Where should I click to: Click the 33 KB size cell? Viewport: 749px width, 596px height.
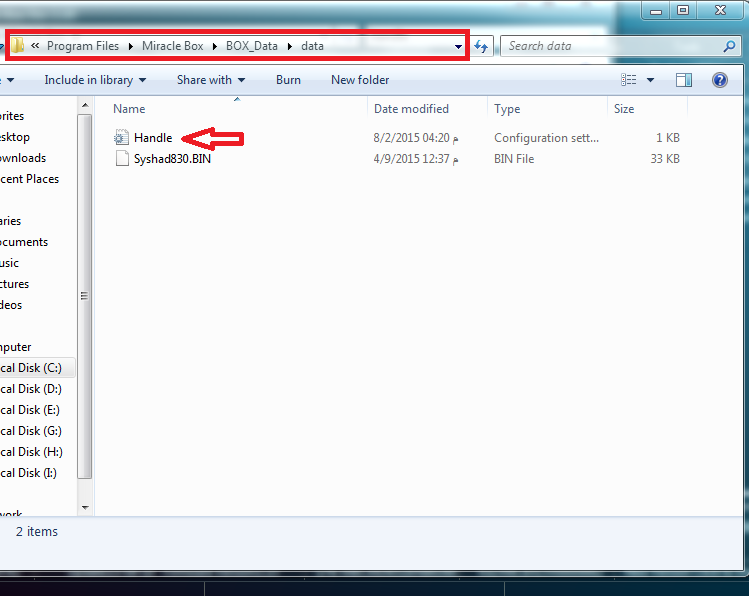click(x=665, y=159)
